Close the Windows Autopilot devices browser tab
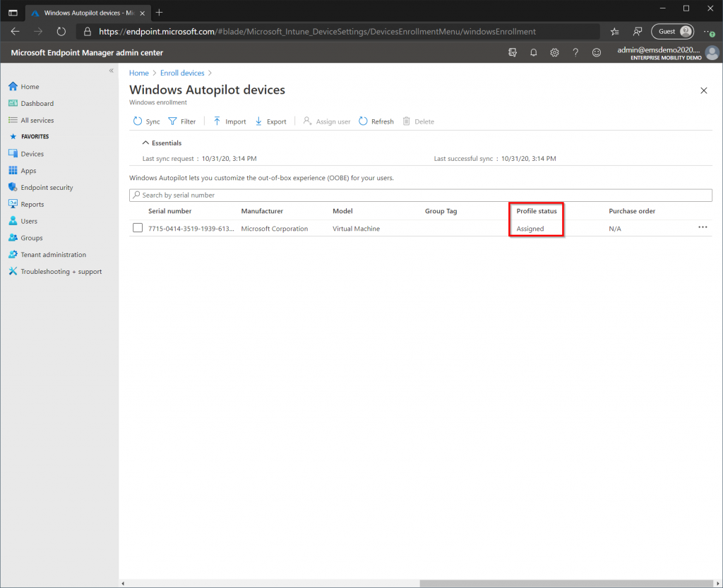Viewport: 723px width, 588px height. 143,13
